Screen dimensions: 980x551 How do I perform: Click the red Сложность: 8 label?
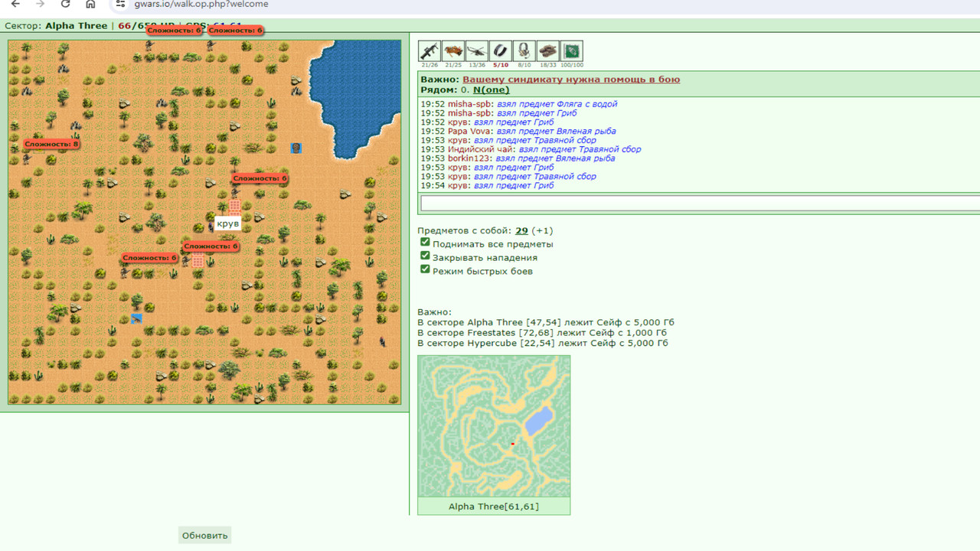click(51, 144)
